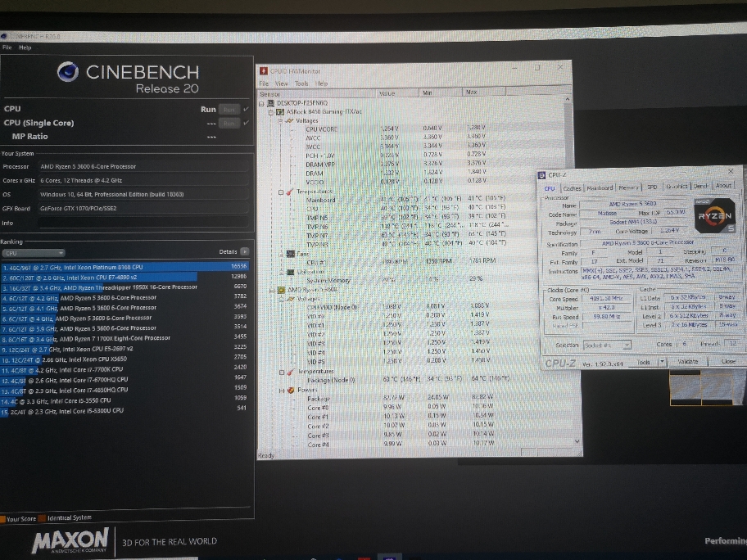Click the HWMonitor scrollbar down arrow
747x560 pixels.
point(577,441)
